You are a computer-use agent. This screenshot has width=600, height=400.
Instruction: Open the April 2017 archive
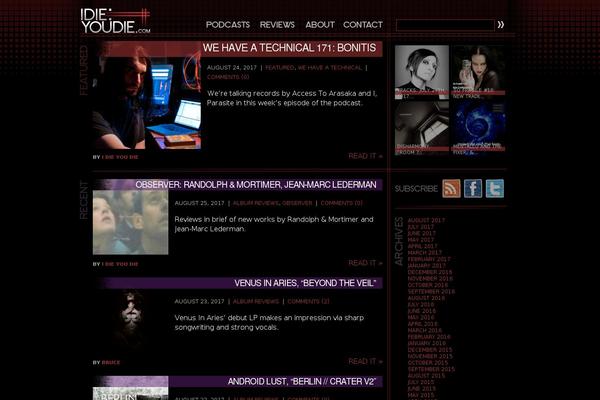point(422,247)
